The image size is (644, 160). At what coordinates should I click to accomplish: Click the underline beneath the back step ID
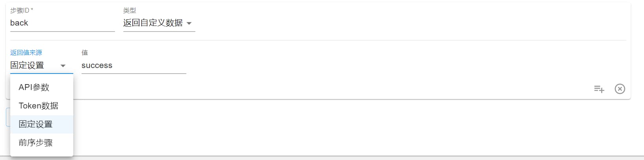[63, 31]
